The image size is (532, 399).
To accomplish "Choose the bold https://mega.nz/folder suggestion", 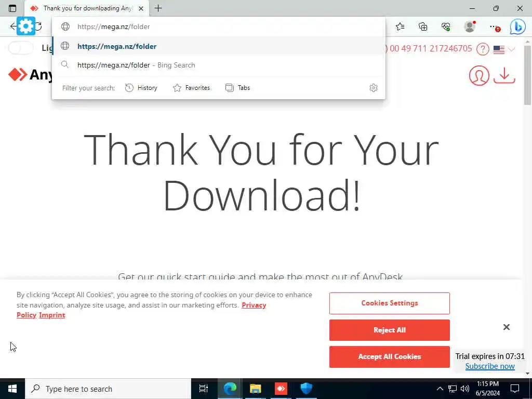I will (219, 46).
